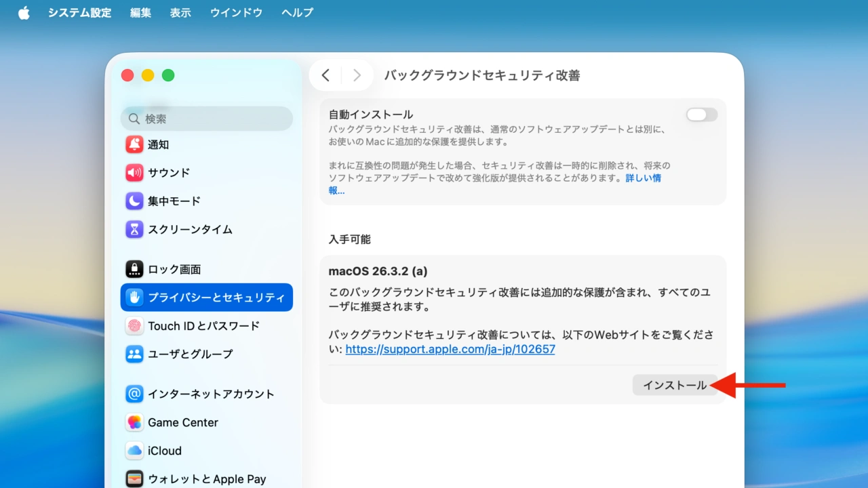The height and width of the screenshot is (488, 868).
Task: Open the support.apple.com/ja-jp/102657 link
Action: (450, 349)
